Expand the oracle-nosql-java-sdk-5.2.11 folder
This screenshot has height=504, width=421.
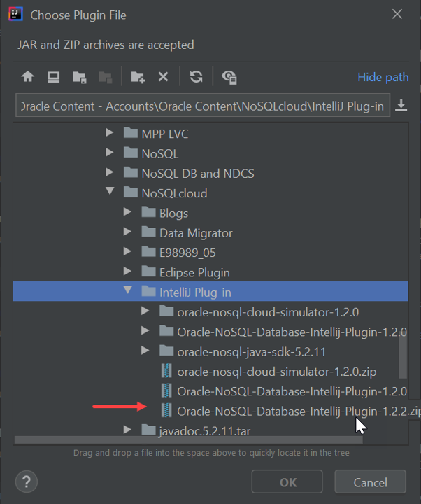pos(145,350)
